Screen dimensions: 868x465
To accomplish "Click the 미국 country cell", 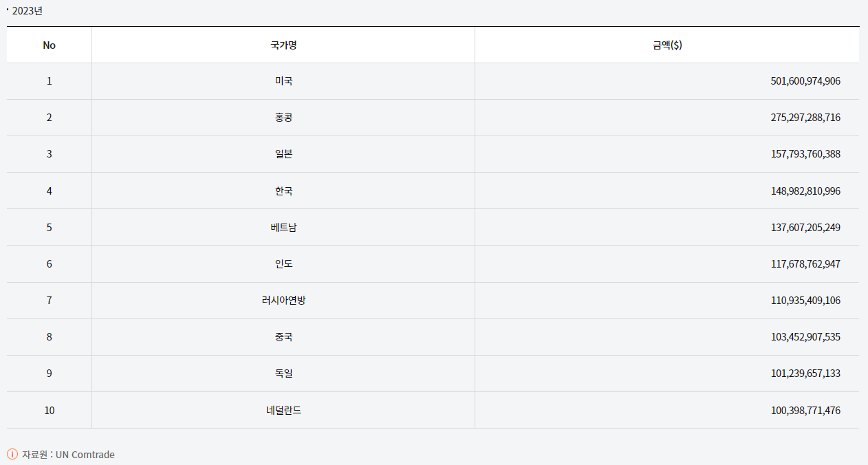I will (x=283, y=81).
